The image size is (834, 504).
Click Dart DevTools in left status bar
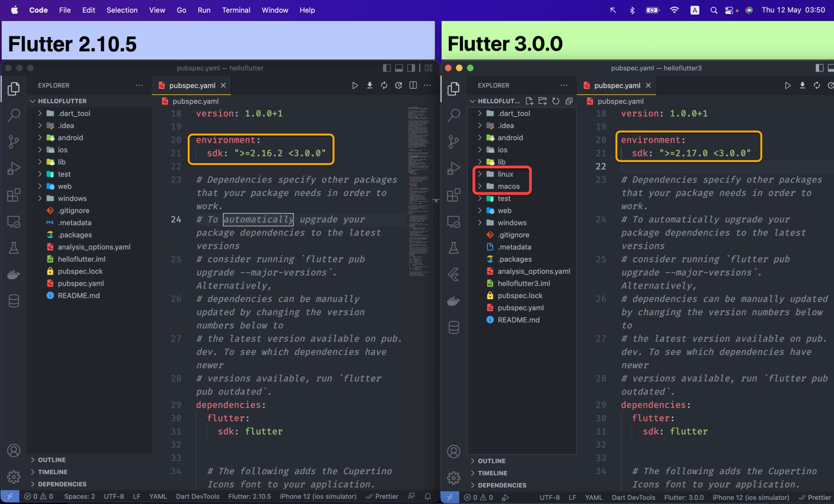(x=198, y=497)
